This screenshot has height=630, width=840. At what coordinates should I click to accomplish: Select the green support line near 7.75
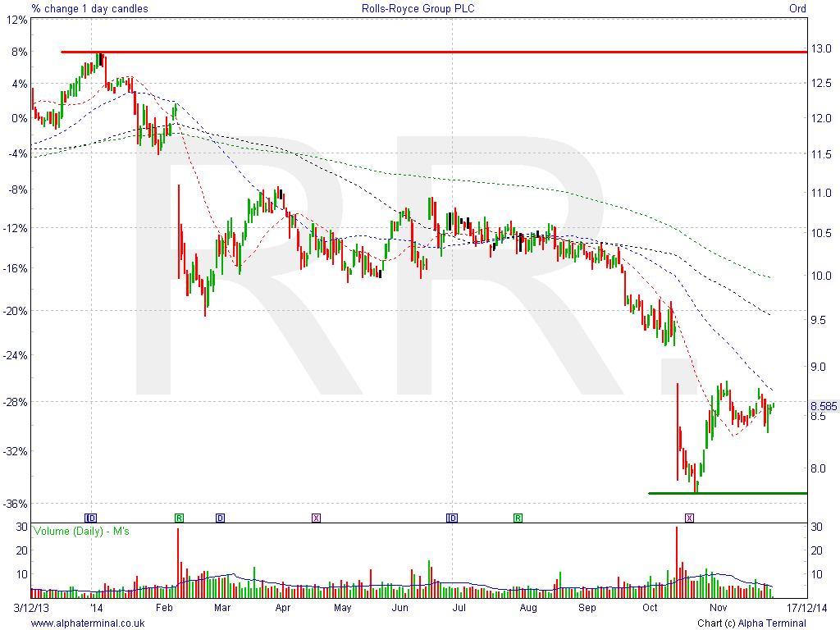pyautogui.click(x=728, y=493)
